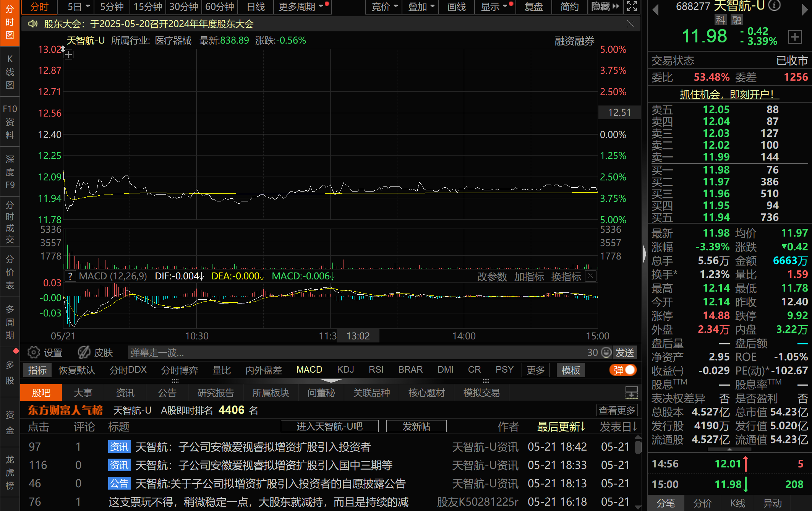Switch to the 分时 chart tab
This screenshot has height=511, width=812.
coord(39,6)
